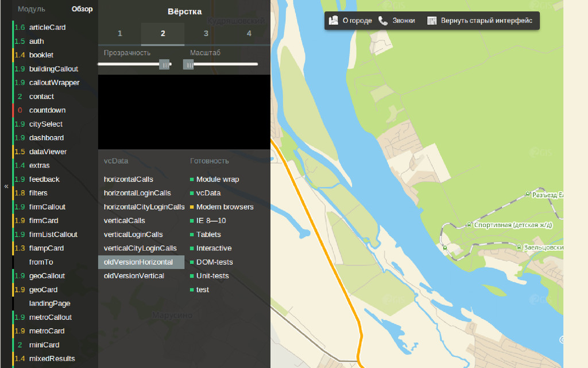This screenshot has height=368, width=588.
Task: Select the filters module
Action: [38, 193]
